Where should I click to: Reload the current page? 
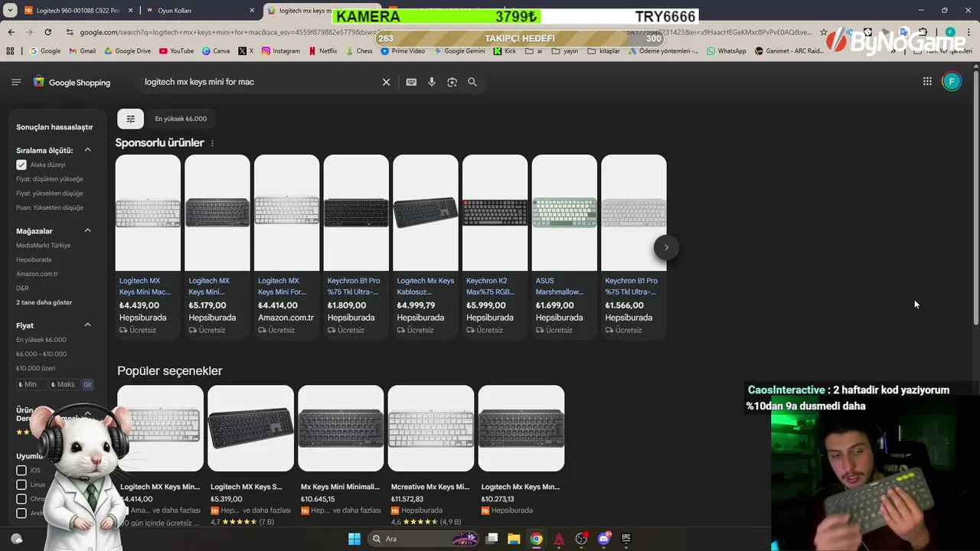pyautogui.click(x=47, y=32)
